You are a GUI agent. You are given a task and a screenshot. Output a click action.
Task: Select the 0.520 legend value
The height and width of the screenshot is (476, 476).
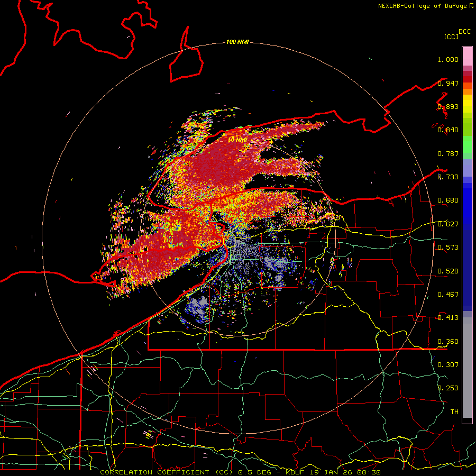point(448,271)
